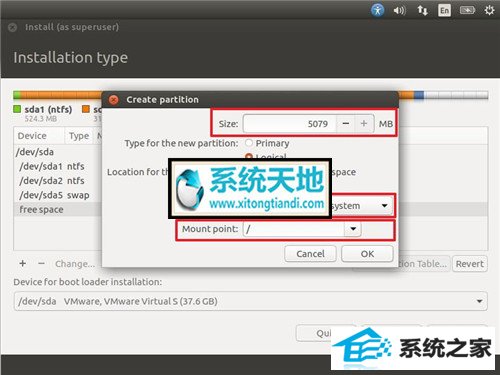Select the /dev/sda1 ntfs row

coord(58,166)
